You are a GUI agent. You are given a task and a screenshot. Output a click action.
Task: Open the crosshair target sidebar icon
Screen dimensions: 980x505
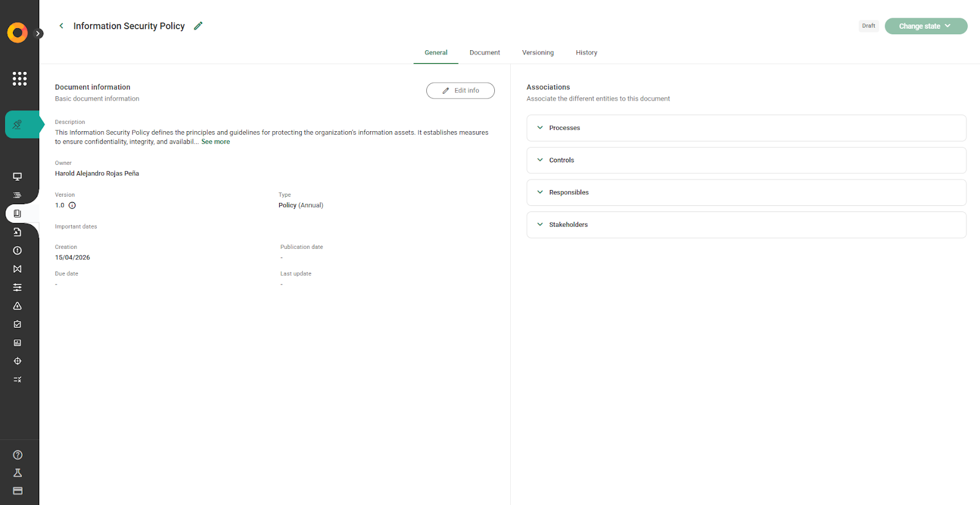coord(18,361)
